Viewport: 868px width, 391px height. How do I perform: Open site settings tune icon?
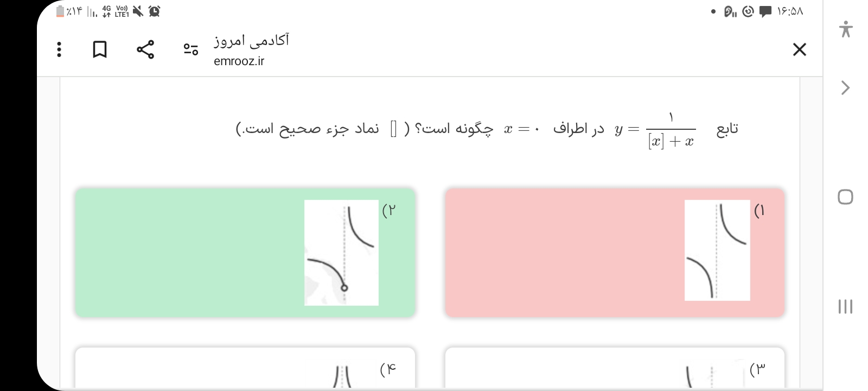[x=190, y=49]
